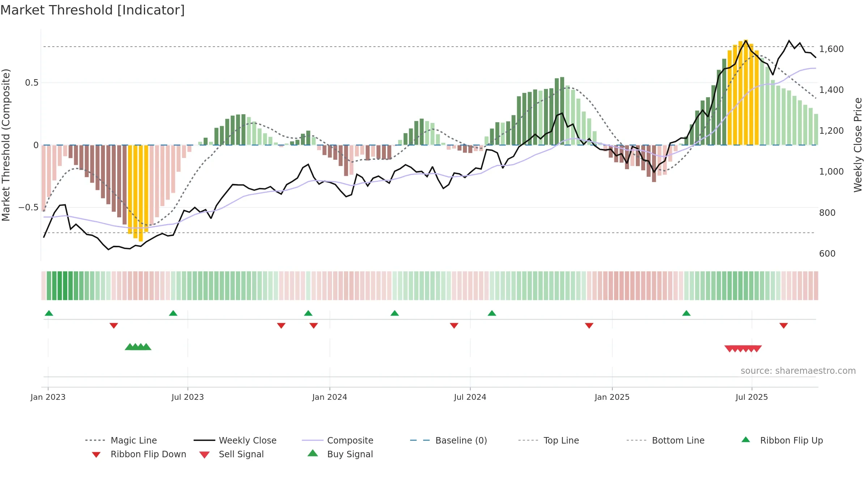
Task: Click the −0.5 composite axis label
Action: pos(29,207)
